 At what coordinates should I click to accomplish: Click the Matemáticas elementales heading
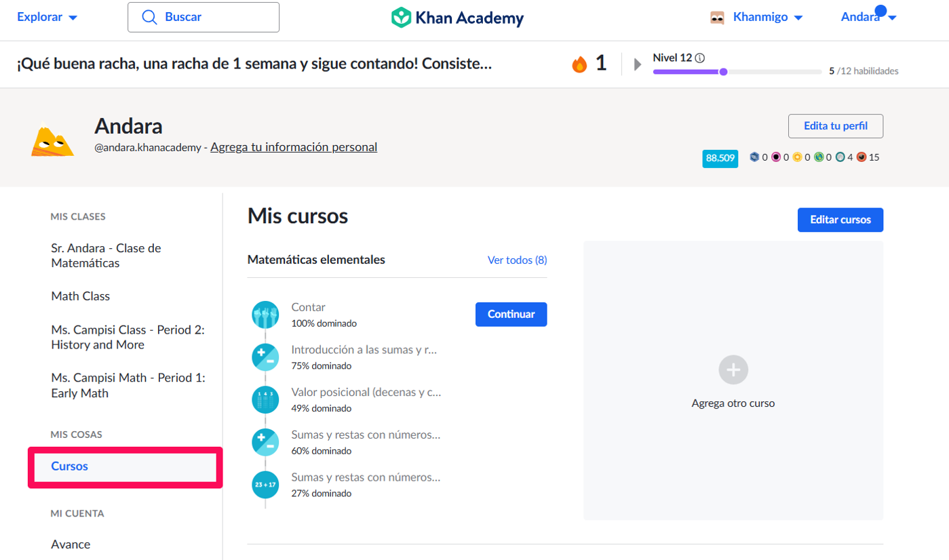coord(316,260)
